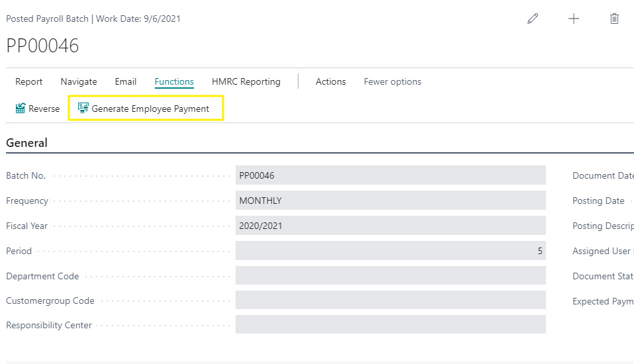Screen dimensions: 634x364
Task: Click the Document Status label
Action: 604,276
